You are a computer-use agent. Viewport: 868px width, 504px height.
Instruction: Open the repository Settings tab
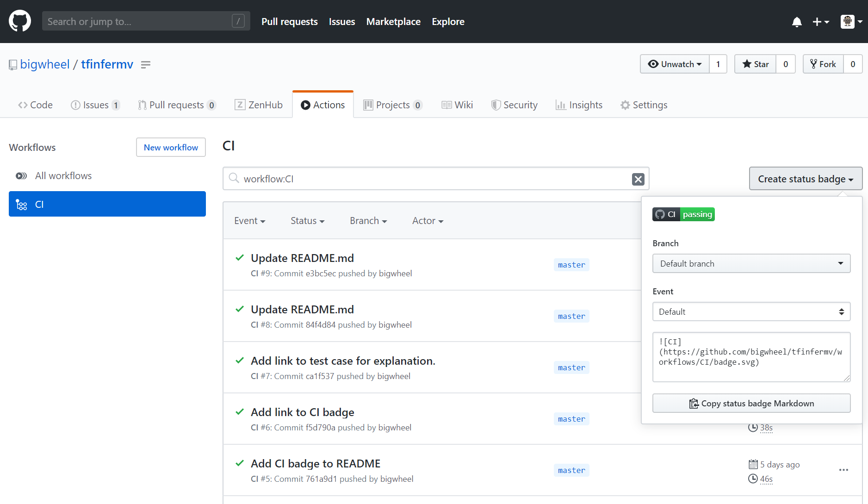[644, 105]
